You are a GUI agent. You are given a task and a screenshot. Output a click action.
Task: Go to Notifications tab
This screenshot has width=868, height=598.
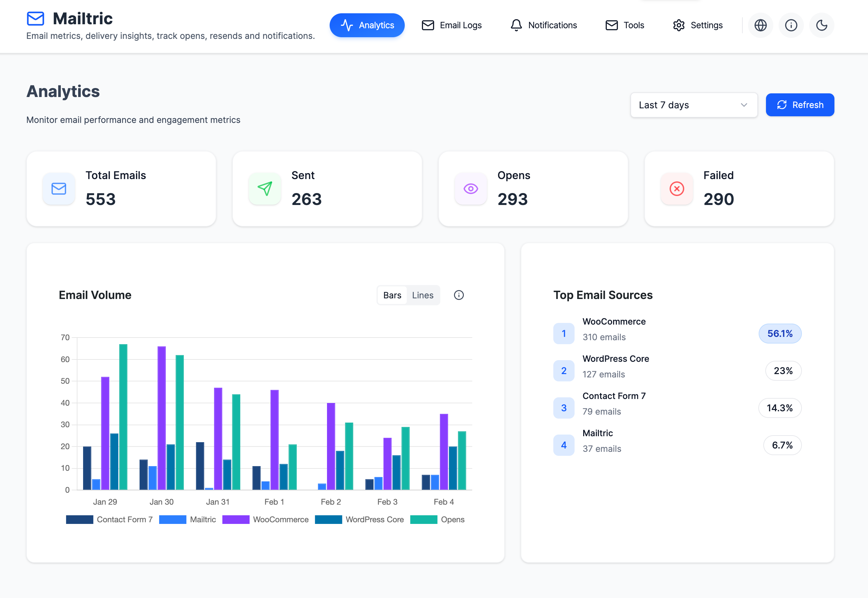click(x=543, y=25)
